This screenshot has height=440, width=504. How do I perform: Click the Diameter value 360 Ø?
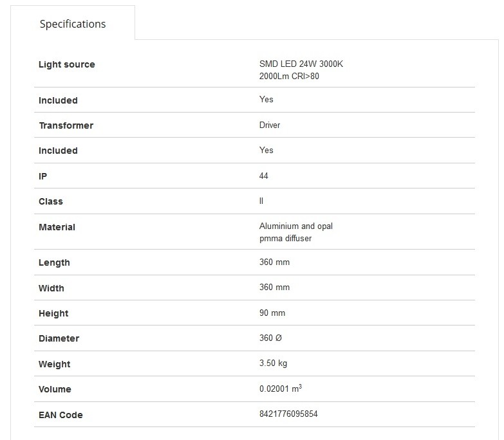point(270,338)
